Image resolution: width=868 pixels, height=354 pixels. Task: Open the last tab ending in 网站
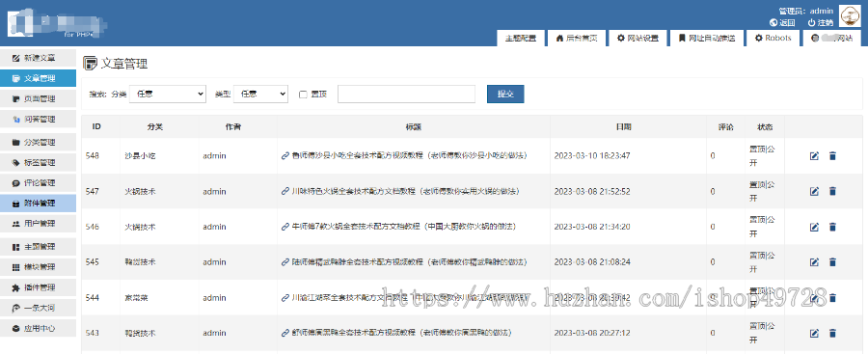[x=832, y=39]
